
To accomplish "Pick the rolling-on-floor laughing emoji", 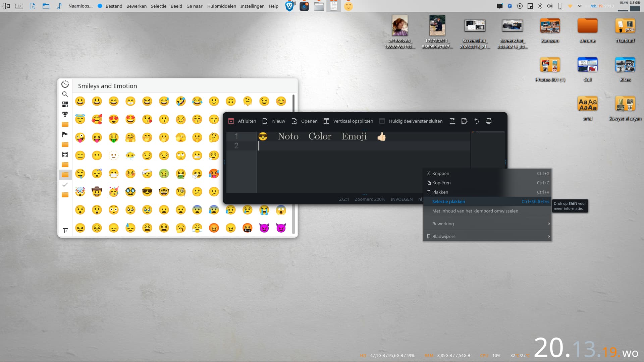I will click(180, 101).
